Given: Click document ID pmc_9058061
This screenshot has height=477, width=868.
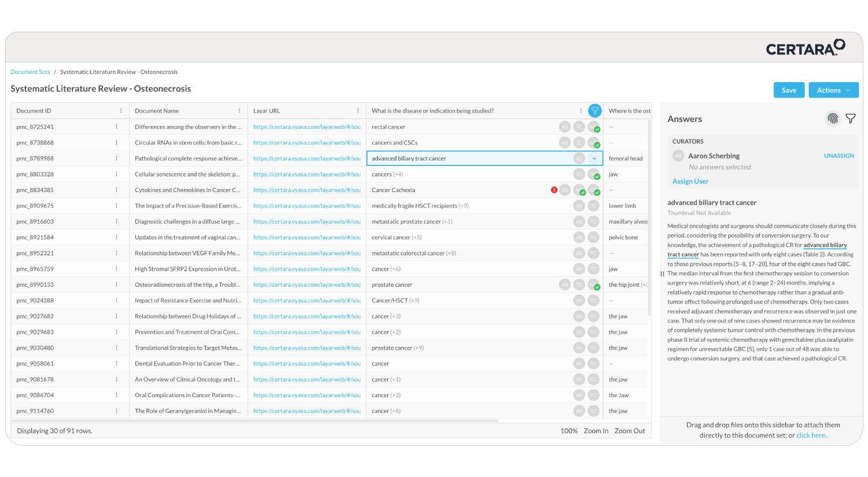Looking at the screenshot, I should click(x=35, y=364).
